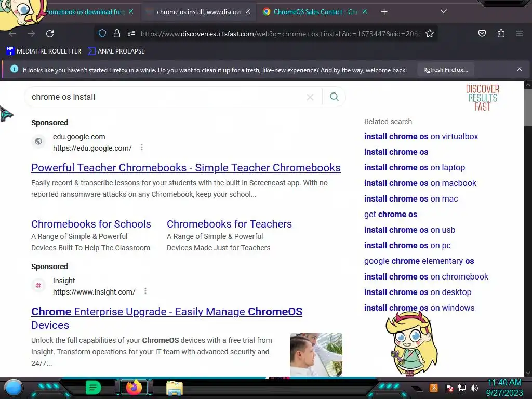
Task: Click the Refresh Firefox button
Action: coord(445,70)
